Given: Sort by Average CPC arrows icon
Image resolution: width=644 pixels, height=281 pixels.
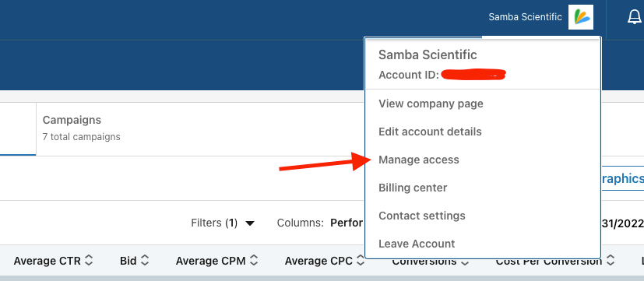Looking at the screenshot, I should 361,261.
